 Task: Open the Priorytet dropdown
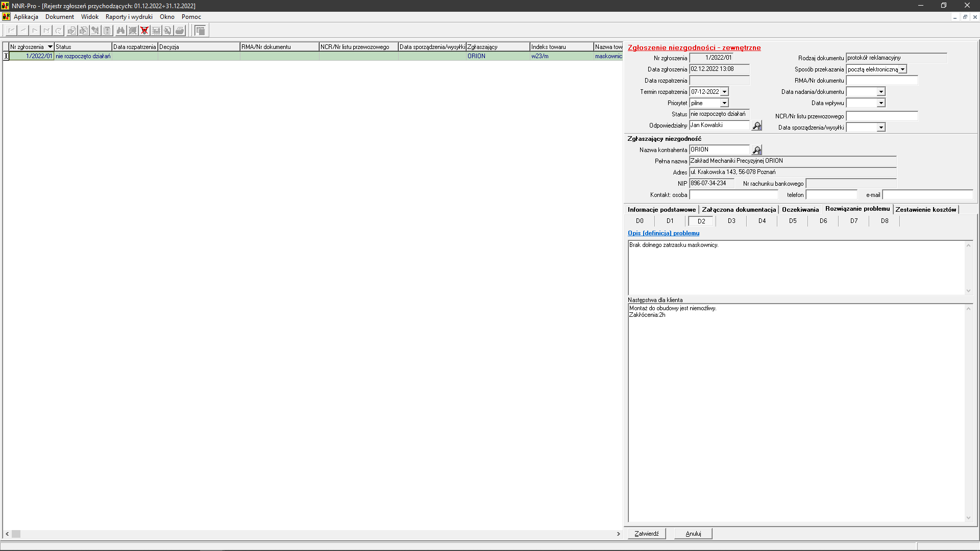click(x=724, y=103)
